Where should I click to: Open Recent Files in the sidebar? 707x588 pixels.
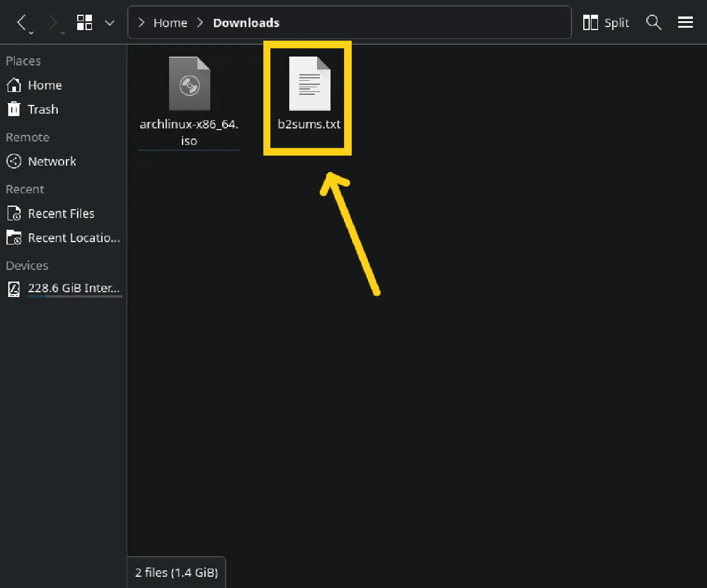tap(61, 214)
